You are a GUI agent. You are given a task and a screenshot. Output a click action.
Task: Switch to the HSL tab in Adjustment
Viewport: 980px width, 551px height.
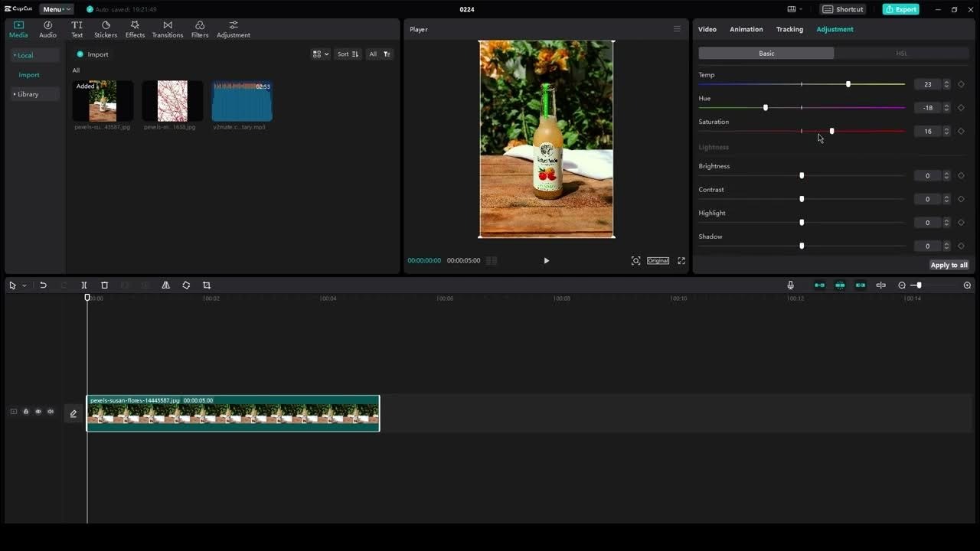(x=902, y=53)
